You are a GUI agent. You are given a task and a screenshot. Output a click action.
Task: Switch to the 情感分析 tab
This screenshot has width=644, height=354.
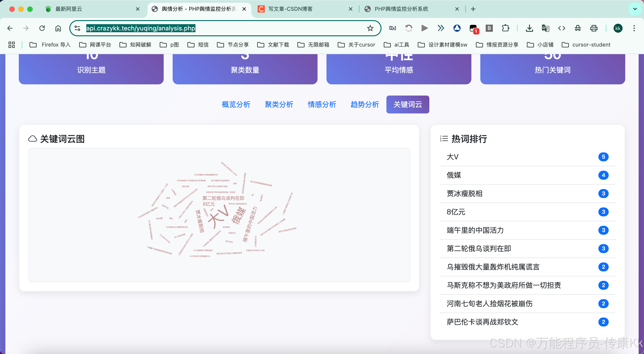(x=322, y=104)
